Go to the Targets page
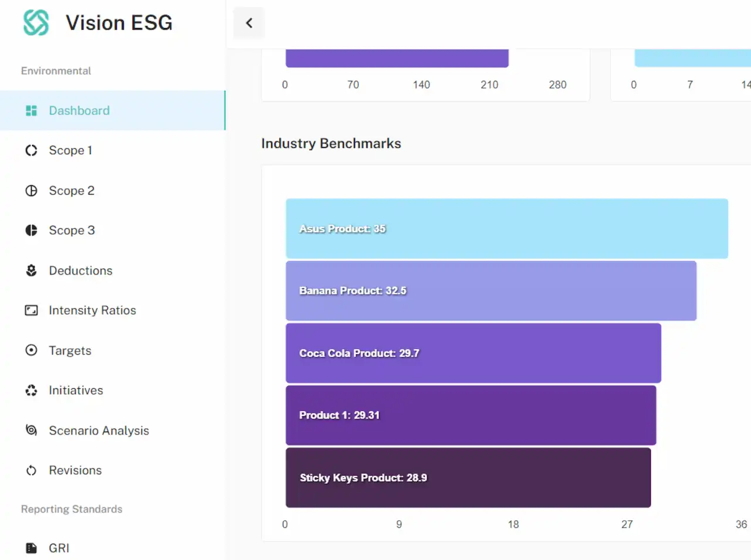751x560 pixels. [x=113, y=350]
